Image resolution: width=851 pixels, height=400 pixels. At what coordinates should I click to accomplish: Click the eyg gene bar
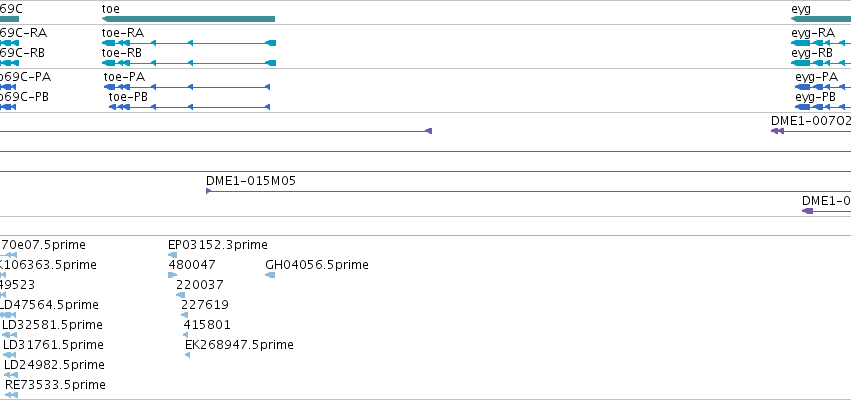tap(821, 19)
